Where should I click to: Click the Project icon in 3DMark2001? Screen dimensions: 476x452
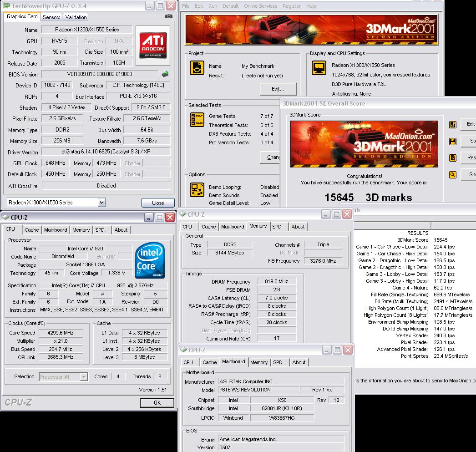(197, 68)
